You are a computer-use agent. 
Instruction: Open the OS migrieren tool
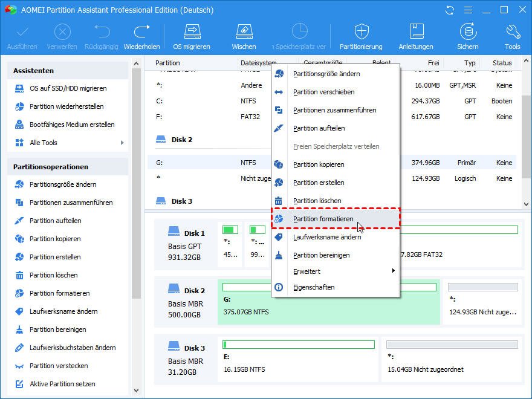(192, 37)
